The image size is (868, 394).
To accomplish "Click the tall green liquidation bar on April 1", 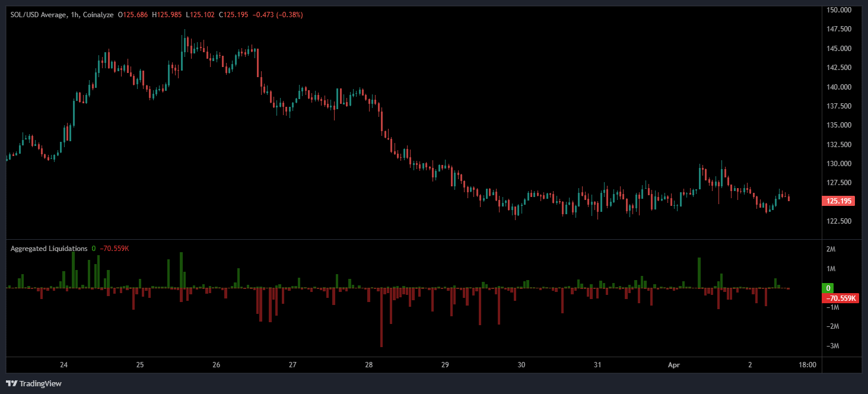I will pyautogui.click(x=700, y=273).
